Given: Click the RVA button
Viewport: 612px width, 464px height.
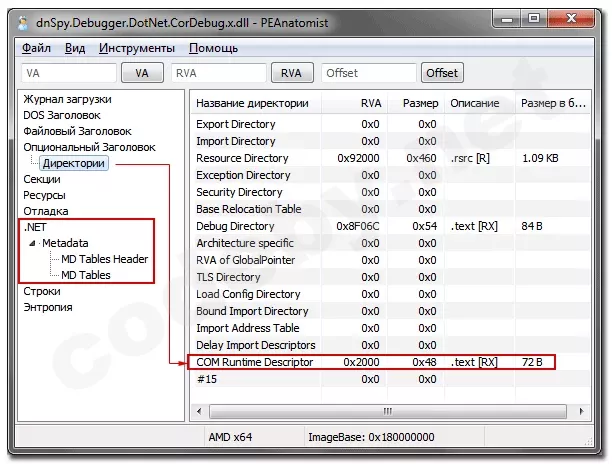Looking at the screenshot, I should point(292,73).
